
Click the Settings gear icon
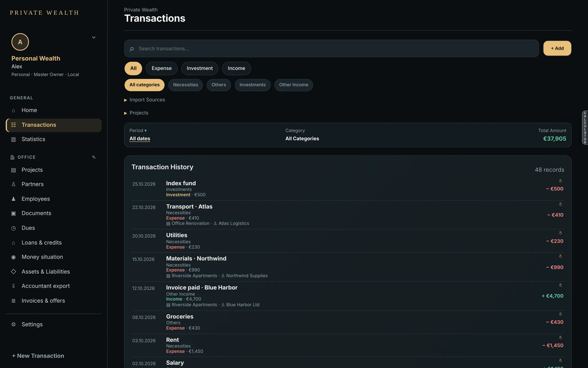pos(13,324)
